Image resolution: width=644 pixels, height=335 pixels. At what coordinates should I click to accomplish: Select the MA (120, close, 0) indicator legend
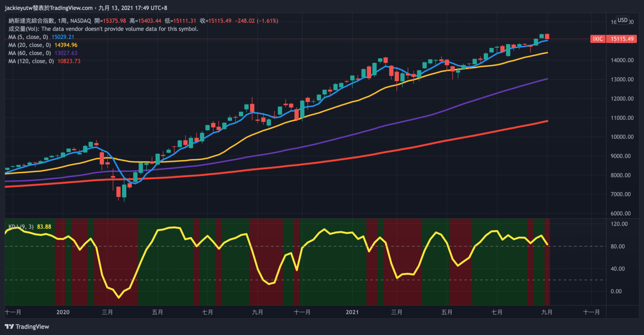[31, 61]
